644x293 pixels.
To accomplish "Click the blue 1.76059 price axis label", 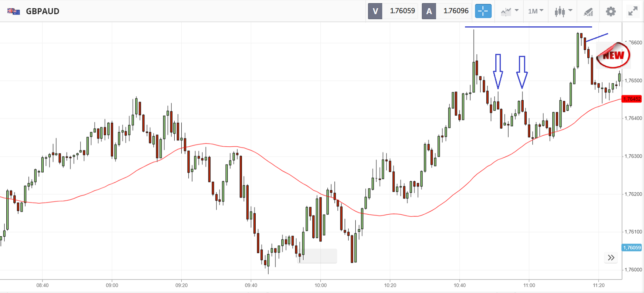I will click(632, 247).
